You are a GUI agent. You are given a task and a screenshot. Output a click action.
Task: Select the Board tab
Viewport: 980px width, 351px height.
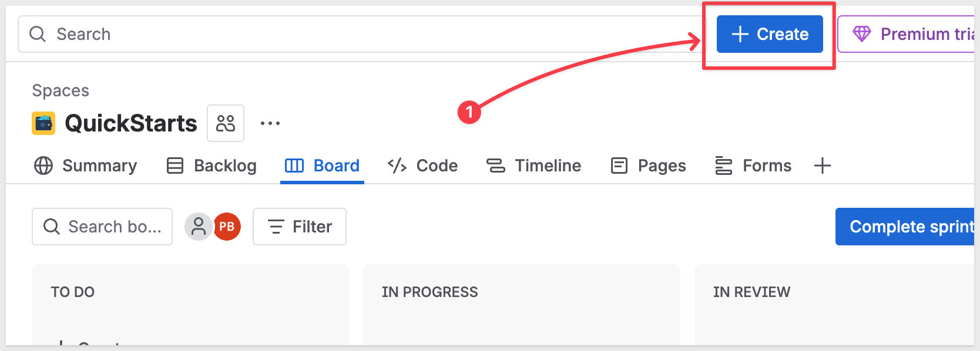322,166
